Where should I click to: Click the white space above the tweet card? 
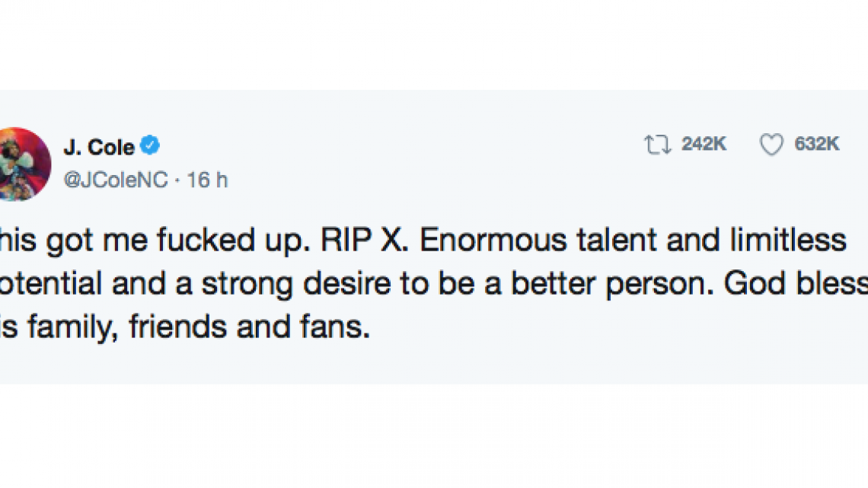click(x=434, y=46)
